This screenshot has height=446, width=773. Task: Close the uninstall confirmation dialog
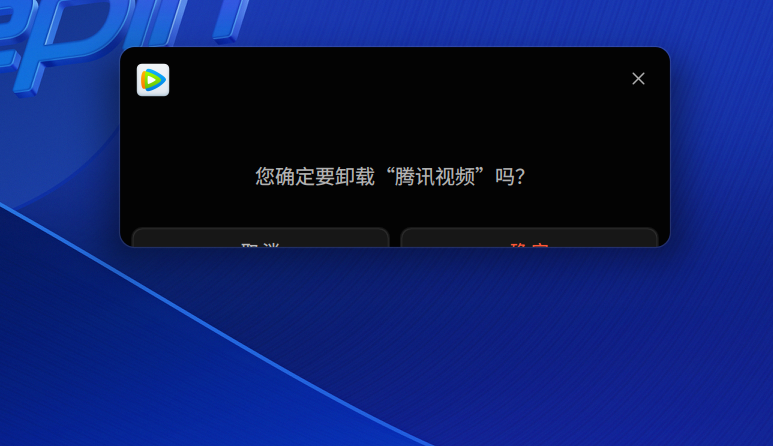coord(638,78)
